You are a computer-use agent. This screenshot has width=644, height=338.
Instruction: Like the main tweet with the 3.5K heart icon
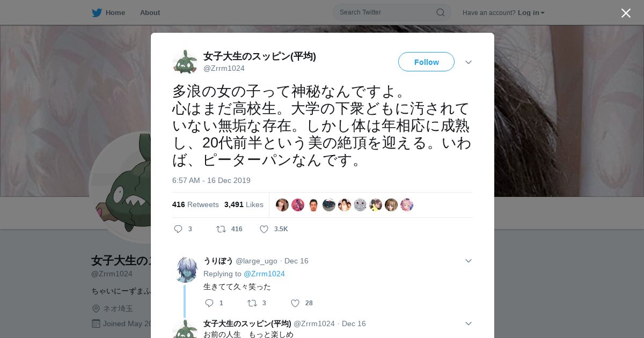(x=264, y=229)
